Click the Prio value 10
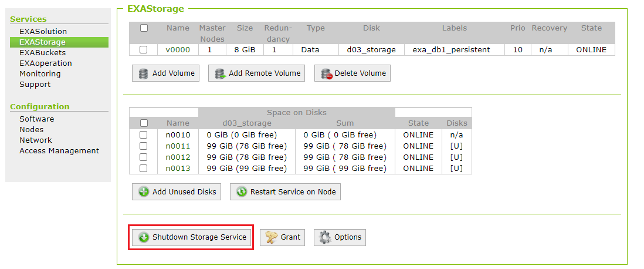This screenshot has height=269, width=644. [x=518, y=50]
